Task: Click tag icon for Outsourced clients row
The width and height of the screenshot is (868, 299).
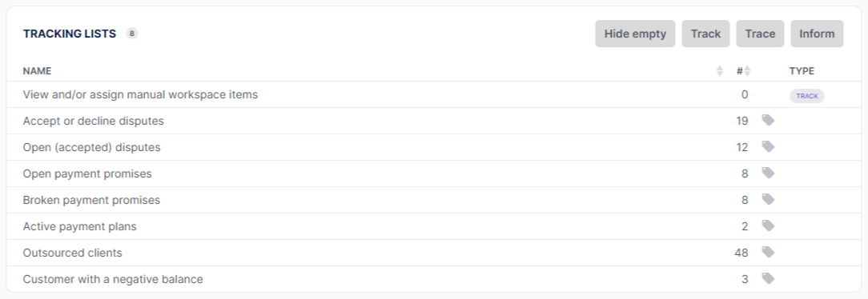Action: click(768, 252)
